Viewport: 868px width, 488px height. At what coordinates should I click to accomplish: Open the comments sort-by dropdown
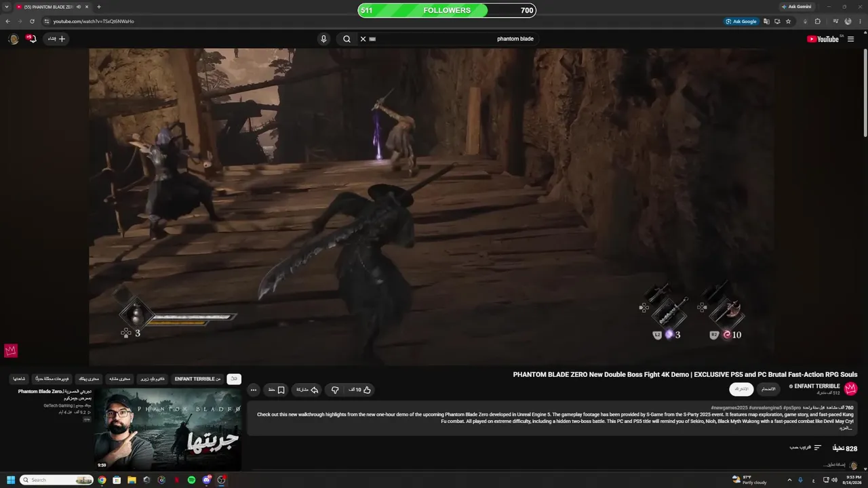[x=806, y=448]
